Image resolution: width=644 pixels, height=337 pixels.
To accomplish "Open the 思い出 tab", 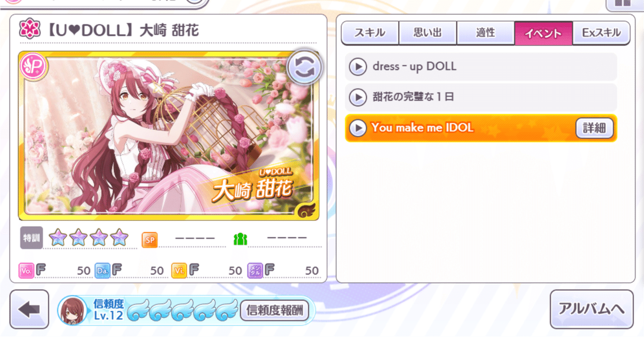I will point(428,33).
